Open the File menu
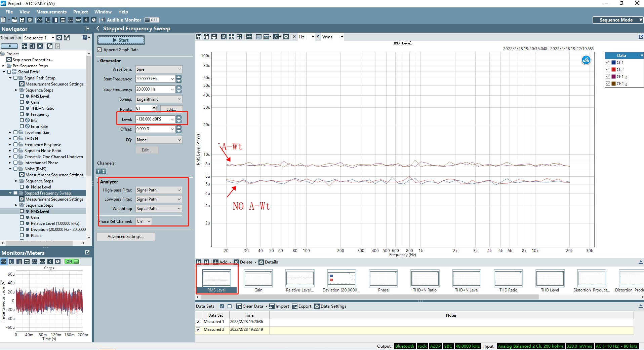The height and width of the screenshot is (350, 644). (9, 12)
